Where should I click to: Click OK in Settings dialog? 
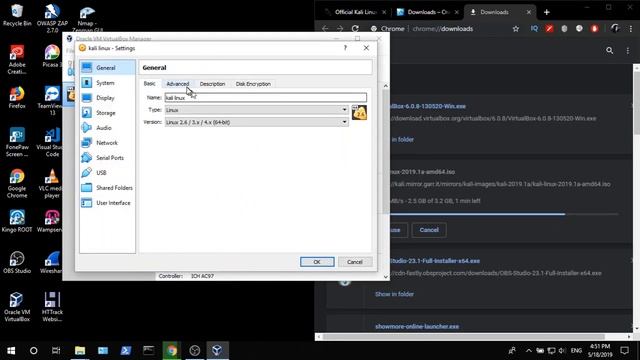(317, 262)
